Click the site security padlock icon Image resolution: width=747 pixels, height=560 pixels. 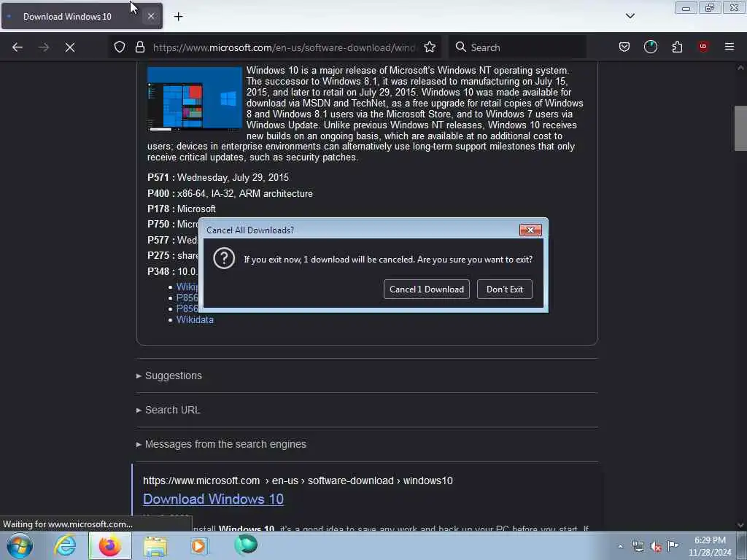coord(139,47)
